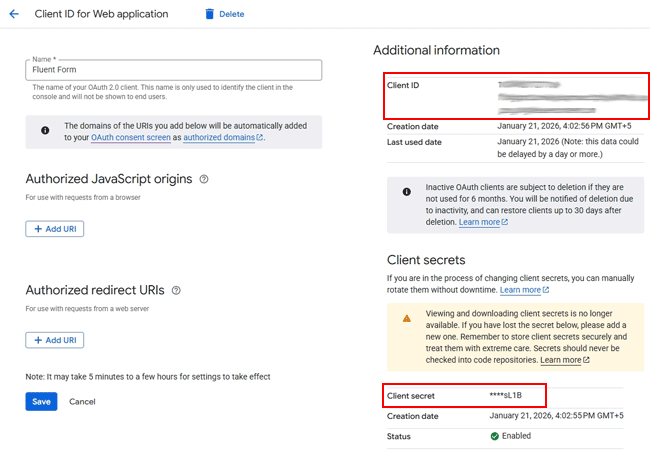Click the blurred Client ID value

point(570,95)
